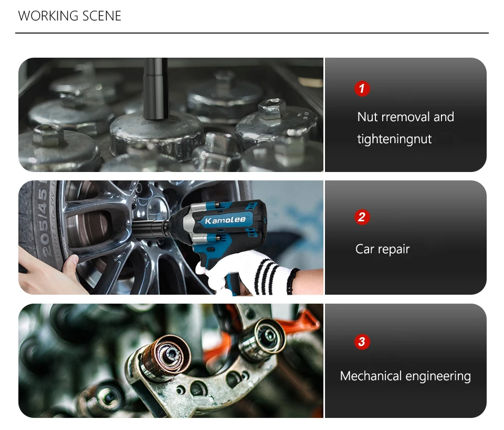
Task: Click the 'Mechanical engineering' label
Action: (405, 376)
